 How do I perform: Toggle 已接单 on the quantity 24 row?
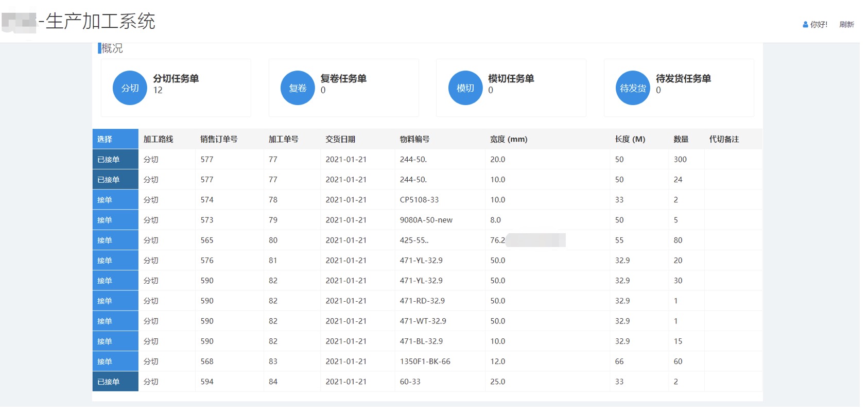[x=109, y=180]
